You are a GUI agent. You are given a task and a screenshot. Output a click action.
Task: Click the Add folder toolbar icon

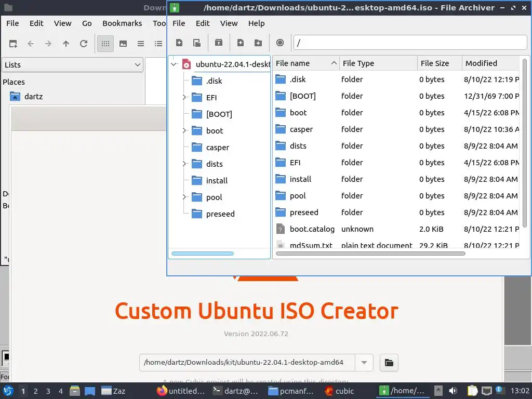click(x=258, y=43)
